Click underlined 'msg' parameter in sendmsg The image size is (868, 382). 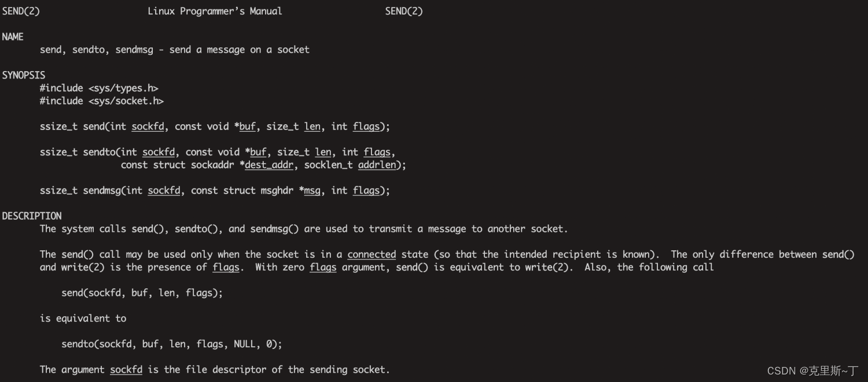312,191
